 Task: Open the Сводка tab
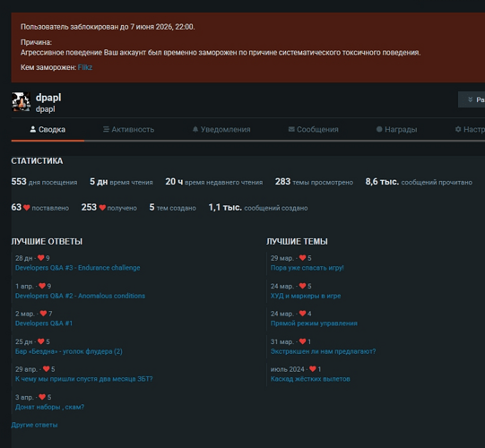(x=48, y=130)
